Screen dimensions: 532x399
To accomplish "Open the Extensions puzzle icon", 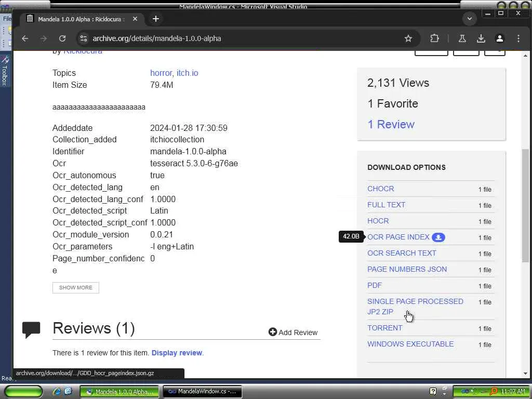I will pyautogui.click(x=434, y=38).
